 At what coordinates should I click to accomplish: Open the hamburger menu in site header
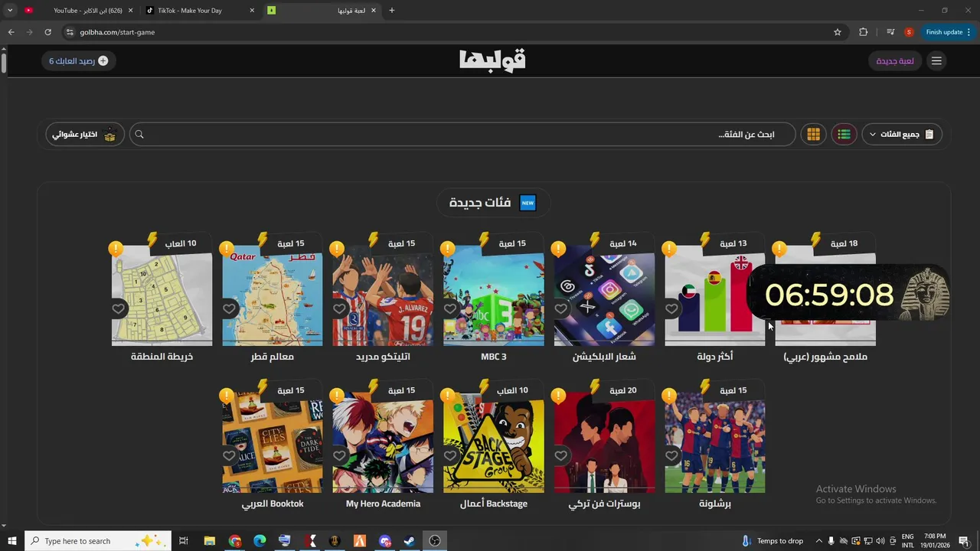click(936, 60)
